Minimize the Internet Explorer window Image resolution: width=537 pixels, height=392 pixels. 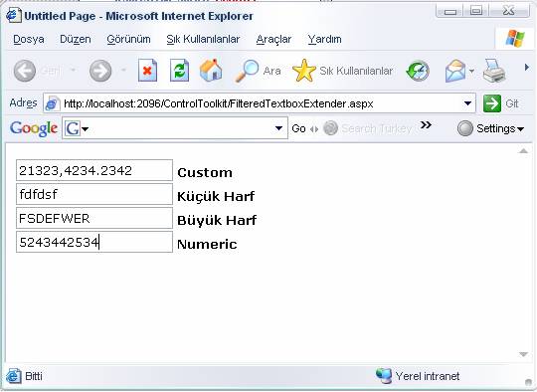pyautogui.click(x=450, y=11)
